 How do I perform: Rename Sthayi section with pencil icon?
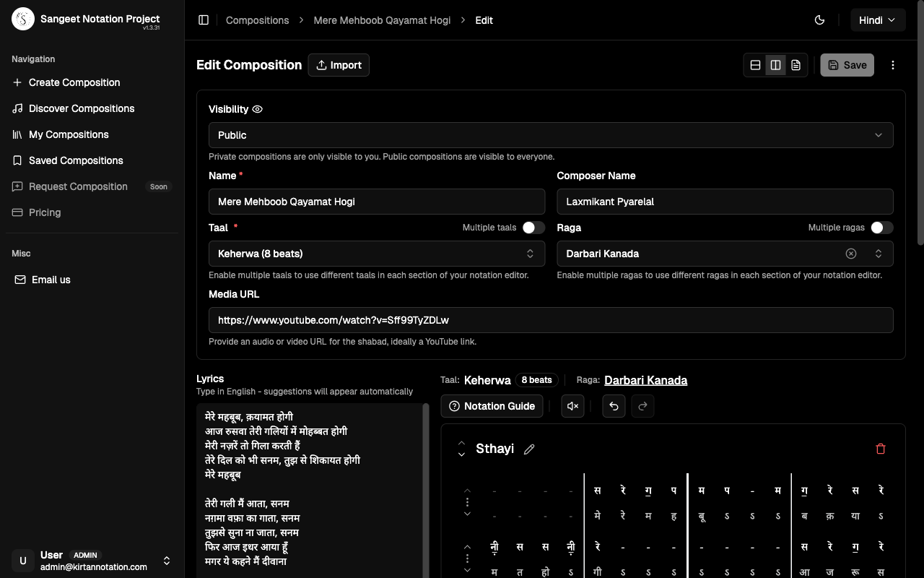[x=529, y=449]
